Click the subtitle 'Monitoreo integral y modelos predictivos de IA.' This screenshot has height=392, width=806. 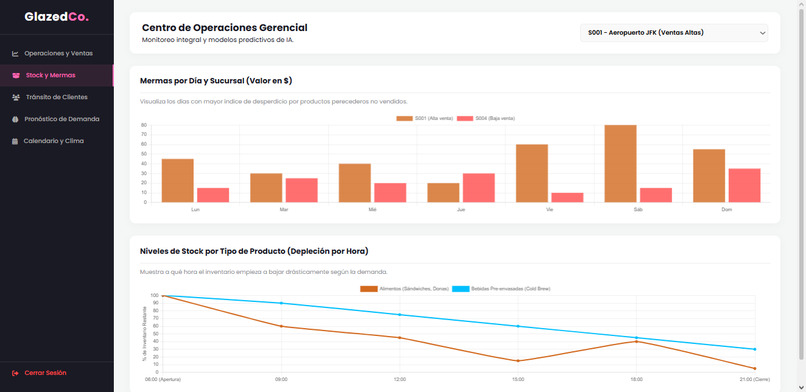point(218,40)
